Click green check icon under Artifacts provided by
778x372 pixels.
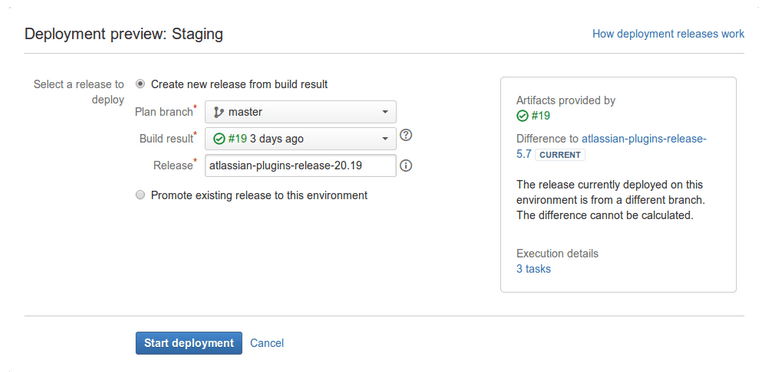[522, 116]
